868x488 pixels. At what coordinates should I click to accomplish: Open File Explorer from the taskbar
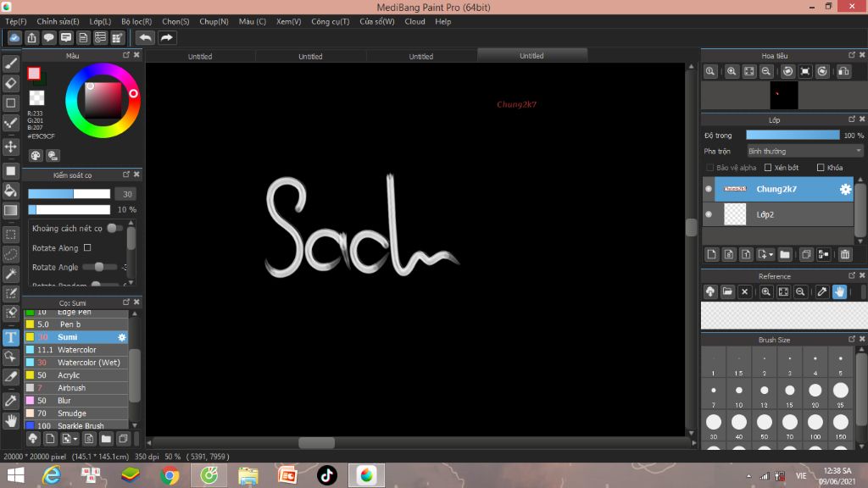[x=248, y=475]
